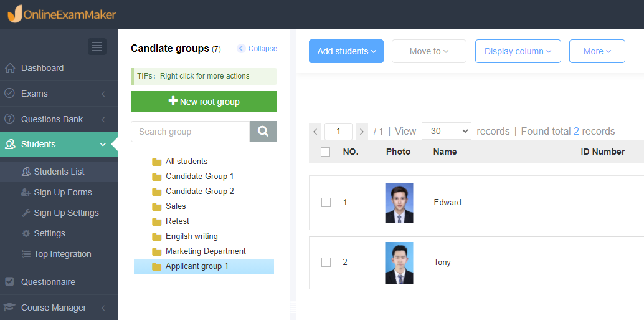Open Dashboard via the home icon

10,68
